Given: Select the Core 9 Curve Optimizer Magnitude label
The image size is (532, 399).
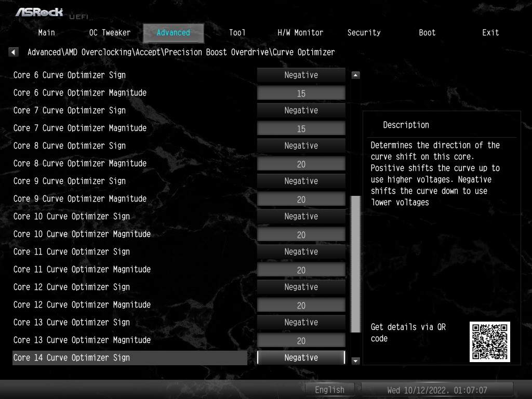Looking at the screenshot, I should click(x=80, y=198).
